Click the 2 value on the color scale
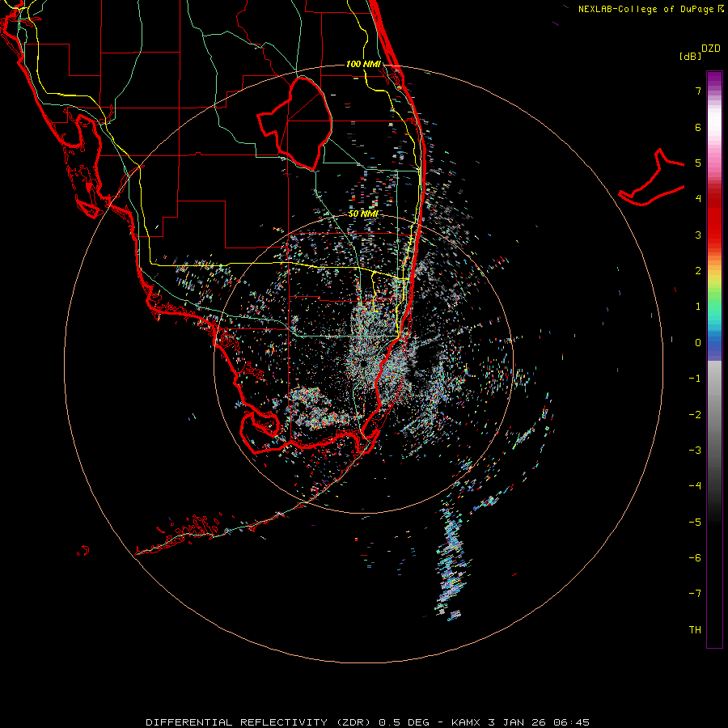The image size is (728, 728). [698, 271]
